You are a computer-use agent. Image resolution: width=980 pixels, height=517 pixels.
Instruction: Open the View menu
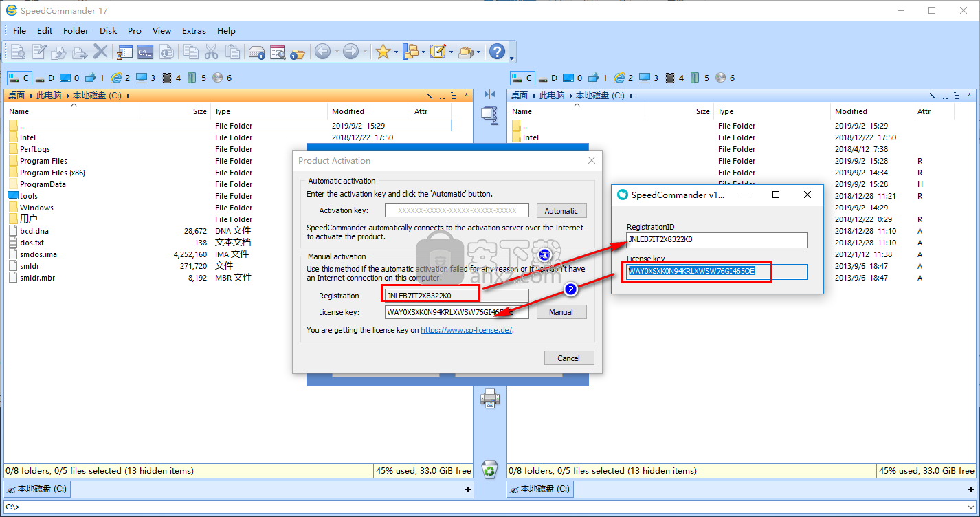pyautogui.click(x=162, y=30)
